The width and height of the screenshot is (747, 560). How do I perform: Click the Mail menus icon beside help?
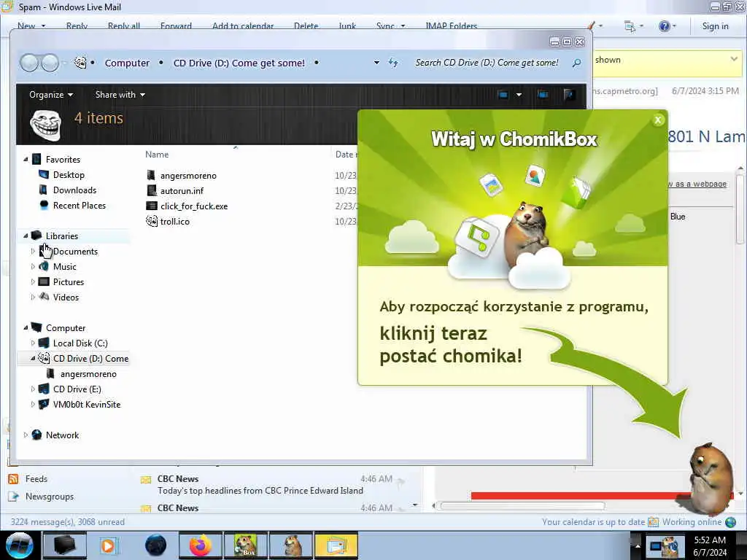(x=630, y=26)
